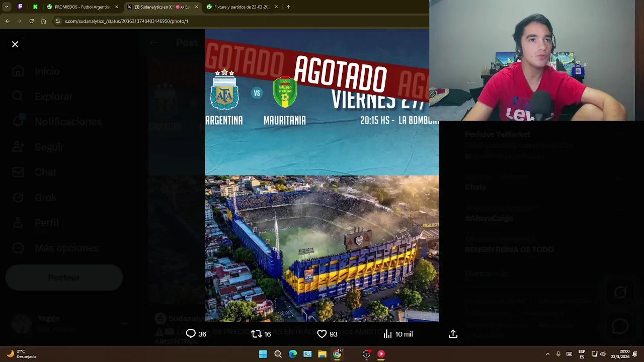Open the weather widget showing 21°C Despejado

point(21,354)
